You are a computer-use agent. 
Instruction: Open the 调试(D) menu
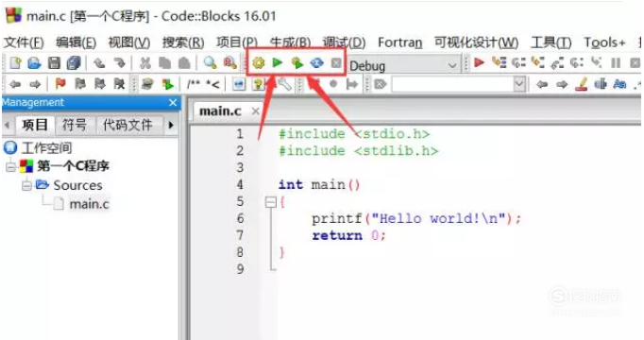[x=344, y=42]
